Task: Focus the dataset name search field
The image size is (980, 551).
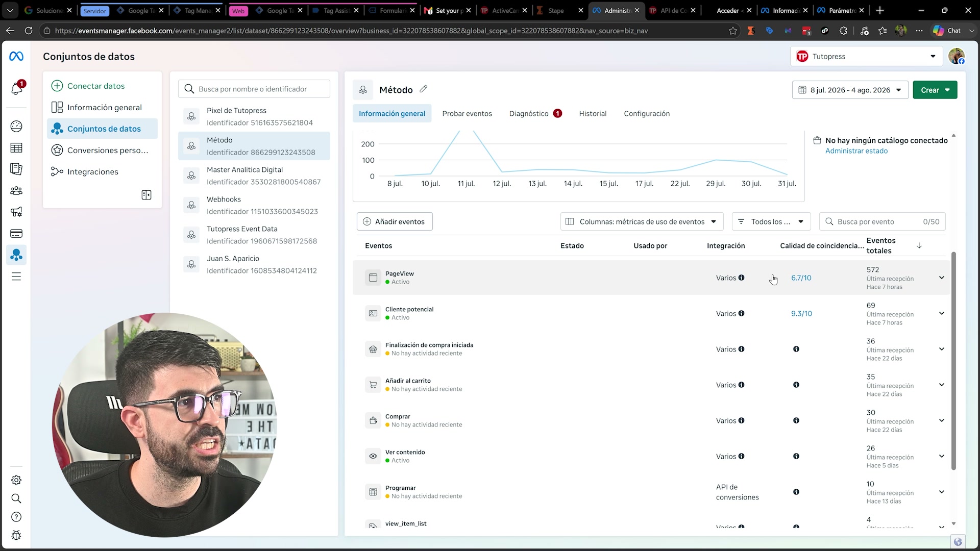Action: coord(254,89)
